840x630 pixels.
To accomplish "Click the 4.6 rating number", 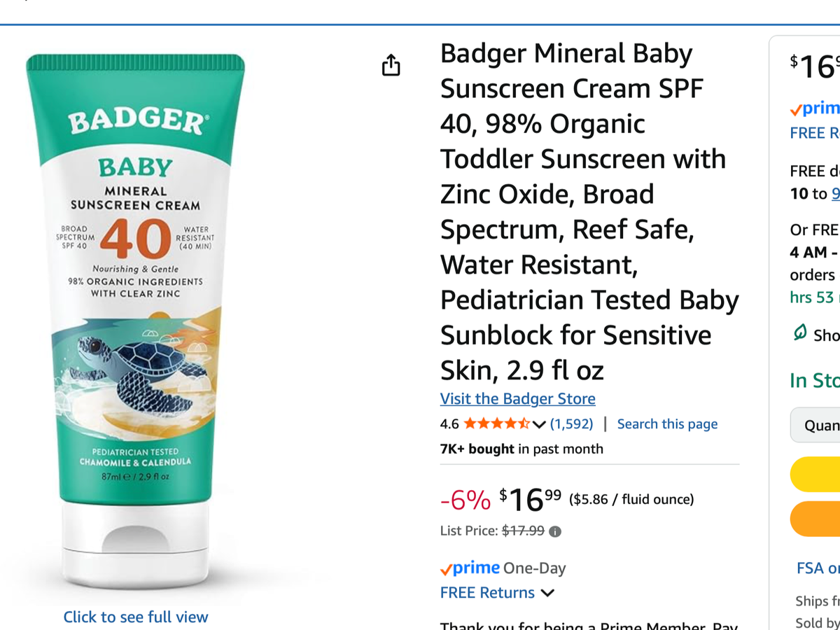I will tap(449, 423).
